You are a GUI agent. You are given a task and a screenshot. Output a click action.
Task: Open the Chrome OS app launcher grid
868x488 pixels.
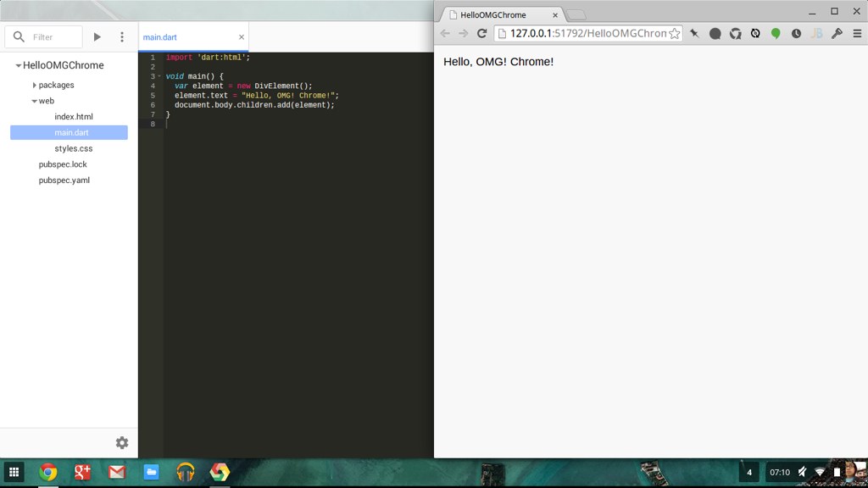14,472
